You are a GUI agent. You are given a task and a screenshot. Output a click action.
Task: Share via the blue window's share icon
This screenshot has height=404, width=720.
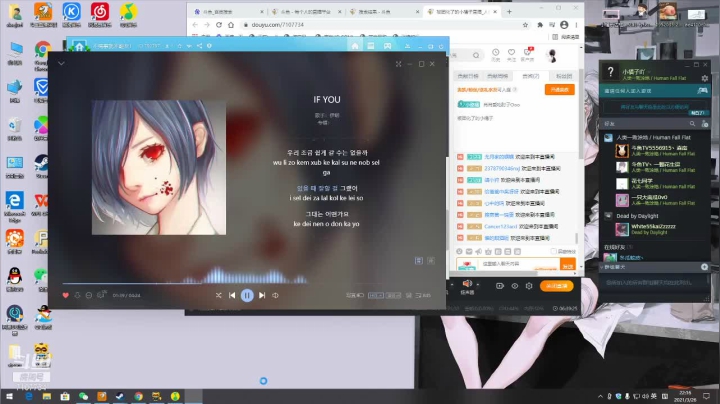coord(199,46)
